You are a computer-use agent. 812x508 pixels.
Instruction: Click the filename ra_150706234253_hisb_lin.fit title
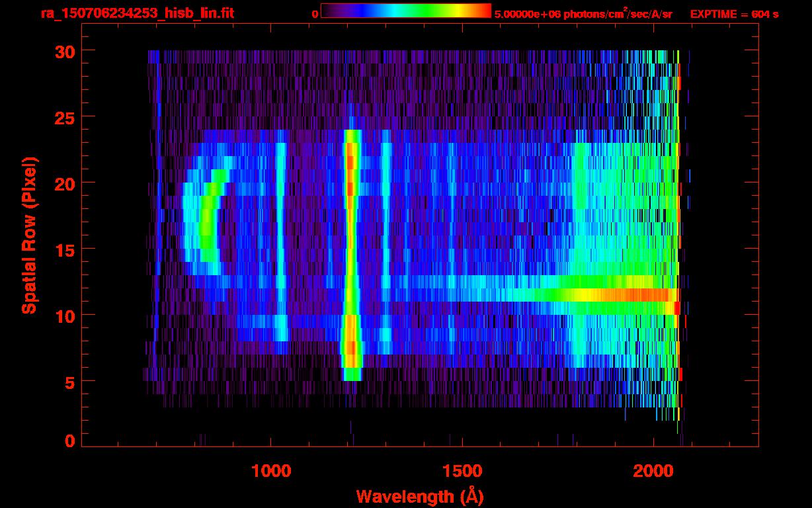point(137,13)
